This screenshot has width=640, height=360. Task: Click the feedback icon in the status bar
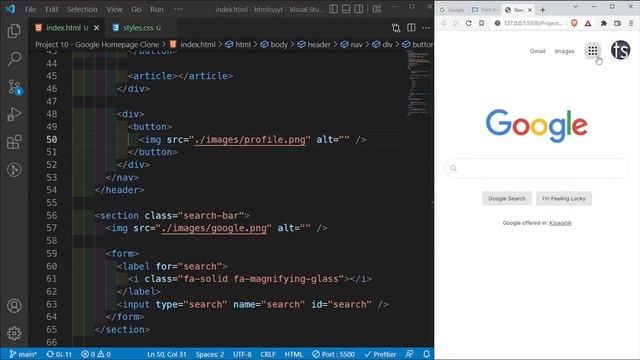(409, 354)
